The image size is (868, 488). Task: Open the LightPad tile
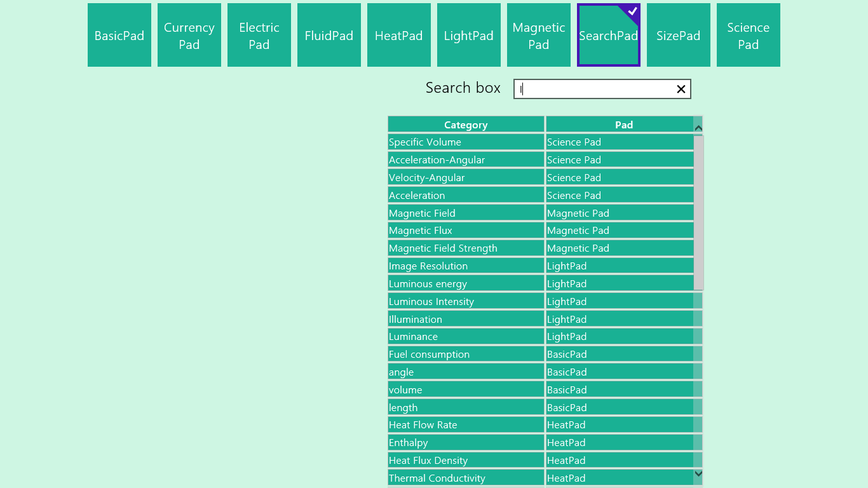click(x=469, y=35)
